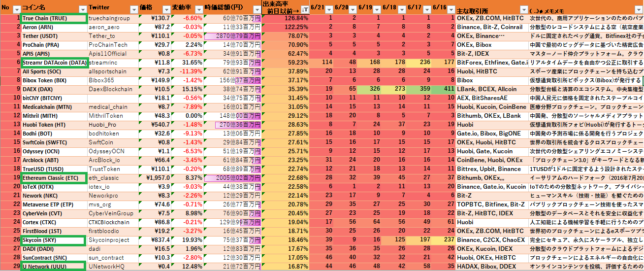The height and width of the screenshot is (271, 644).
Task: Open the sorted filter button for 出来高率 column
Action: click(304, 9)
